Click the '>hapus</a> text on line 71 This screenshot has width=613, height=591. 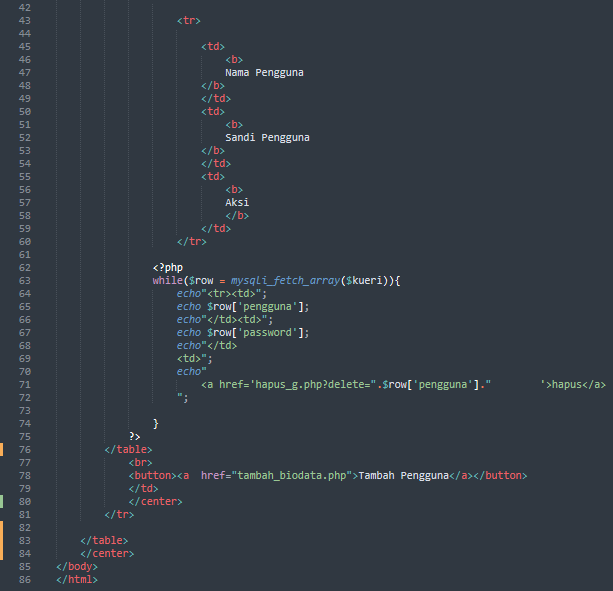point(574,385)
